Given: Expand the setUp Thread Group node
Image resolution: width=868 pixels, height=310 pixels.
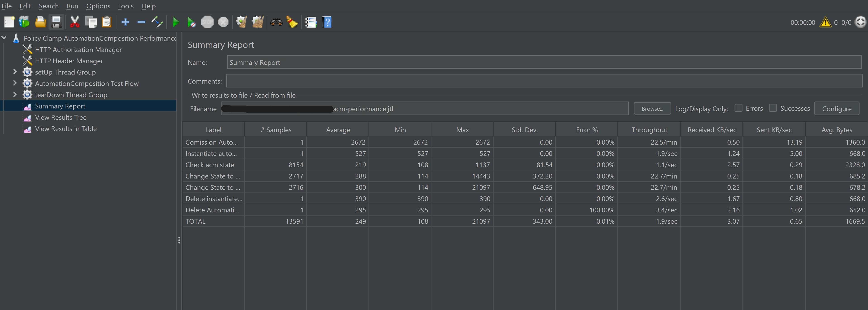Looking at the screenshot, I should 15,72.
